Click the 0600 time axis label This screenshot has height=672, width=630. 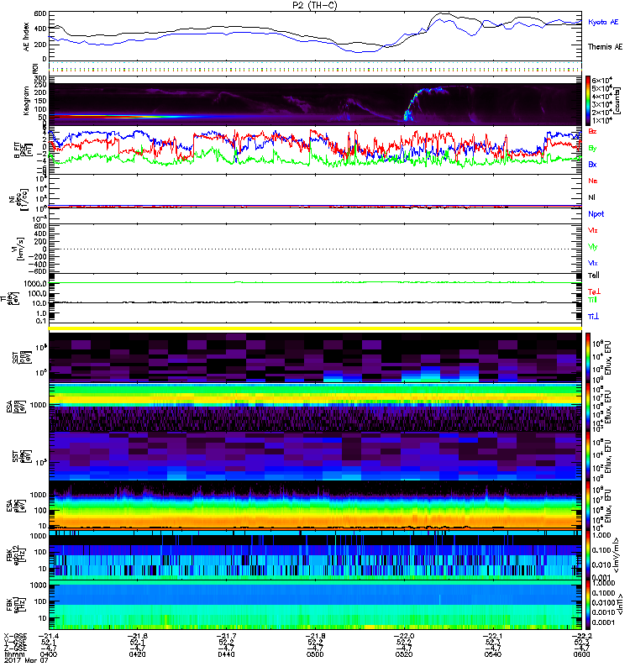coord(581,654)
